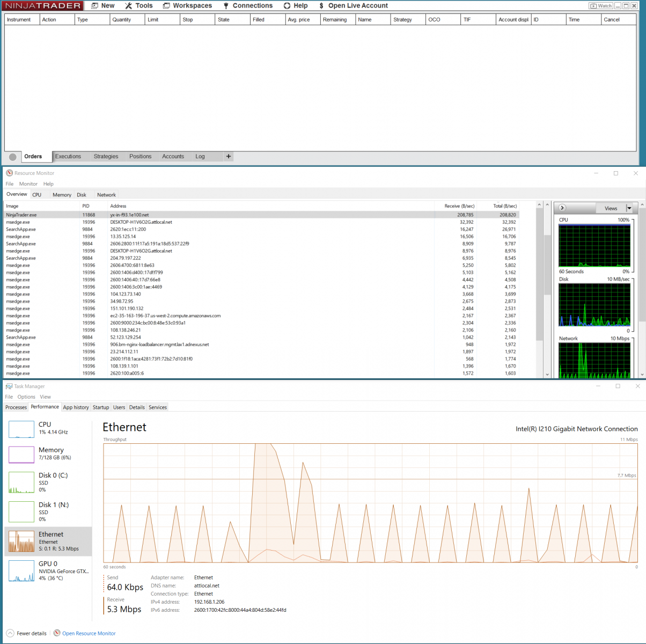Select Resource Monitor Memory tab

62,195
